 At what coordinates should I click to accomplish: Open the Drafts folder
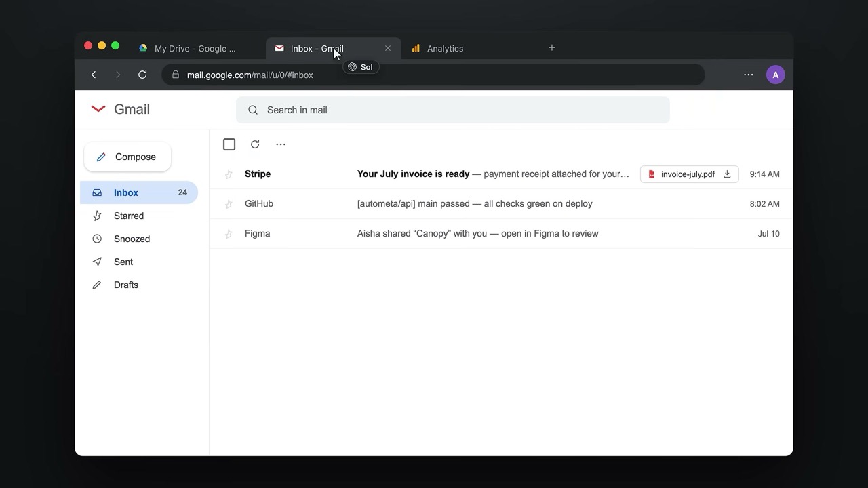pos(139,285)
